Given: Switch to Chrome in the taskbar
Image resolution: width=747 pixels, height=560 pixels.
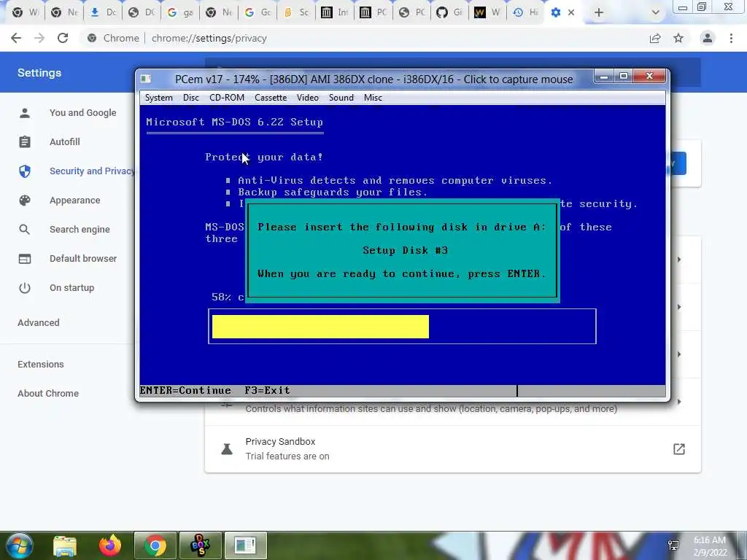Looking at the screenshot, I should point(155,545).
